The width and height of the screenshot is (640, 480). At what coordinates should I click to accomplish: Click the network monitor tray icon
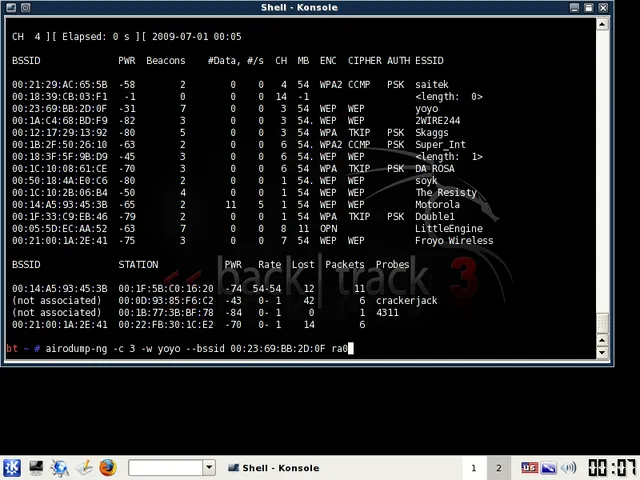pyautogui.click(x=549, y=468)
